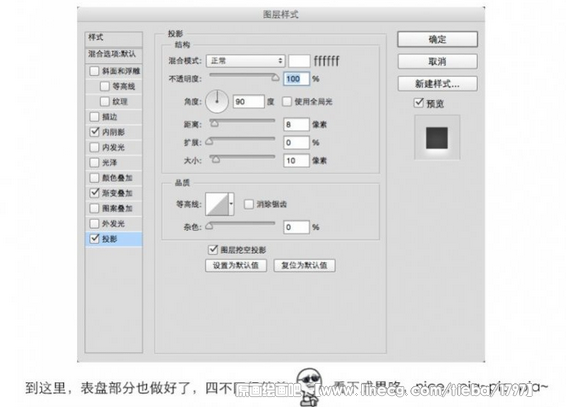Select the 外发光 style row label
This screenshot has height=407, width=566.
point(113,224)
